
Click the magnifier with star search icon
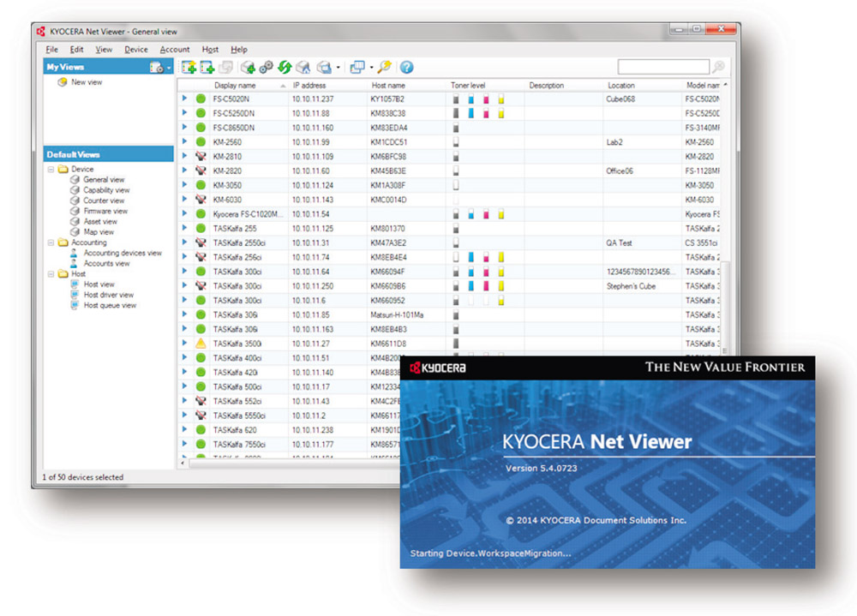(x=385, y=67)
